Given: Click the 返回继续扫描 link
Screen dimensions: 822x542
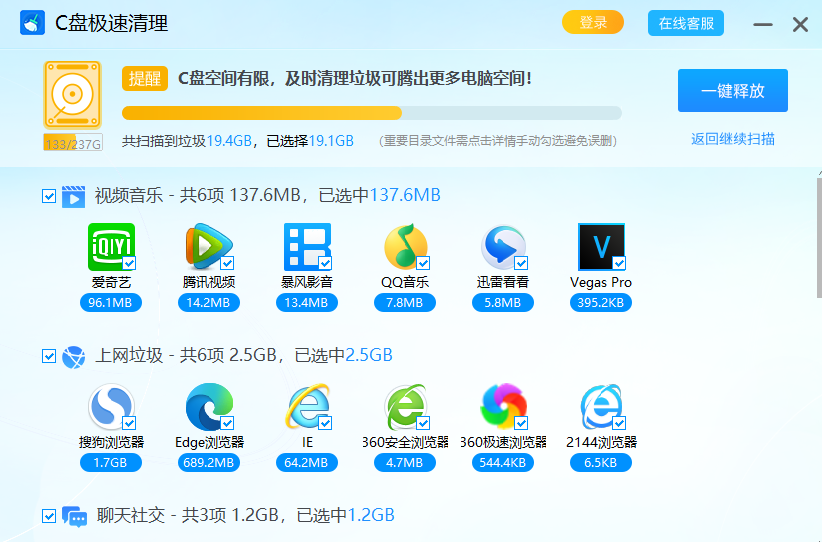Looking at the screenshot, I should (732, 139).
